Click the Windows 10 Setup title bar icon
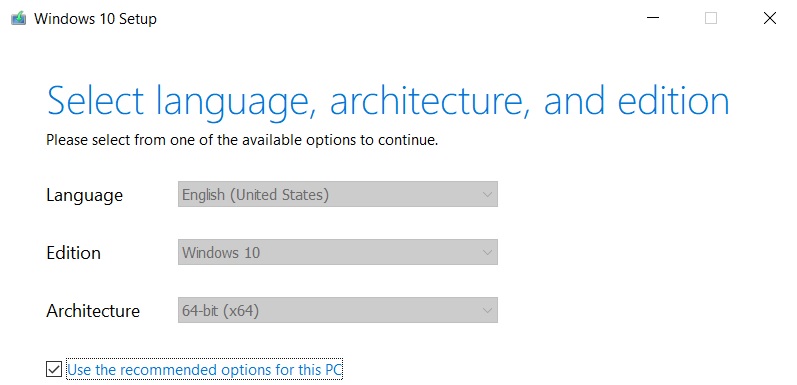 18,19
